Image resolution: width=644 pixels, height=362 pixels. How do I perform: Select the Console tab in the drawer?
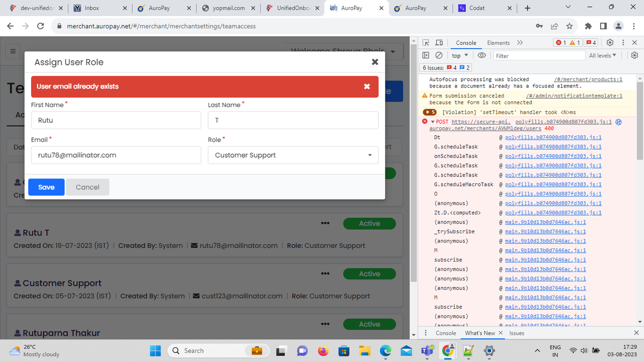[x=446, y=333]
